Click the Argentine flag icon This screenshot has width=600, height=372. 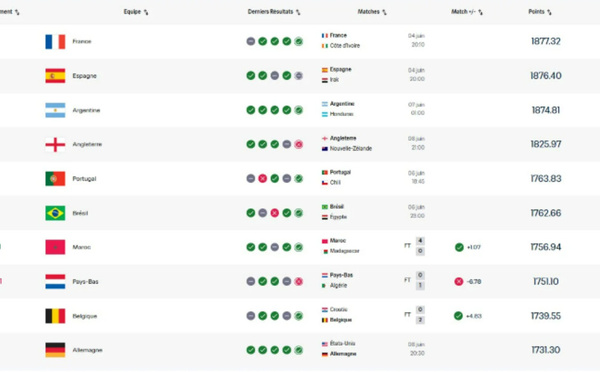55,110
